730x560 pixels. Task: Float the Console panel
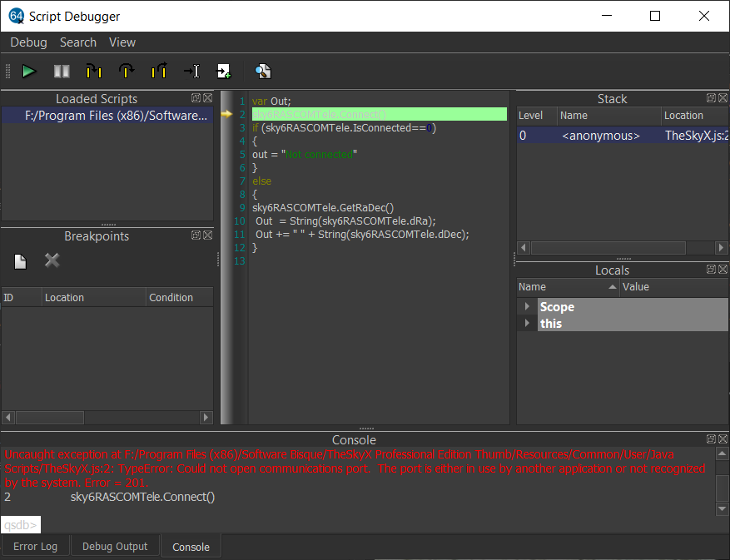tap(712, 439)
